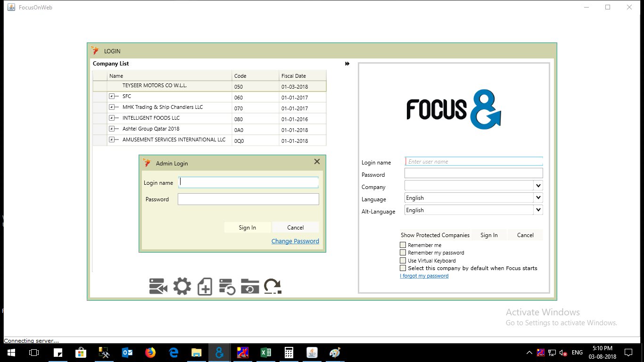Screen dimensions: 644x362
Task: Expand the SFC company row
Action: 112,96
